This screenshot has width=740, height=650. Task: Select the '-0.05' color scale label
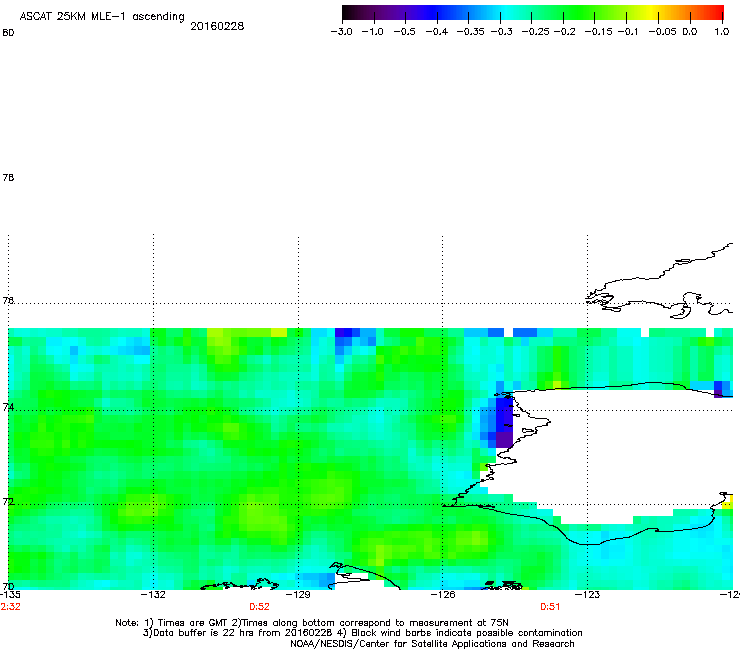click(x=662, y=32)
